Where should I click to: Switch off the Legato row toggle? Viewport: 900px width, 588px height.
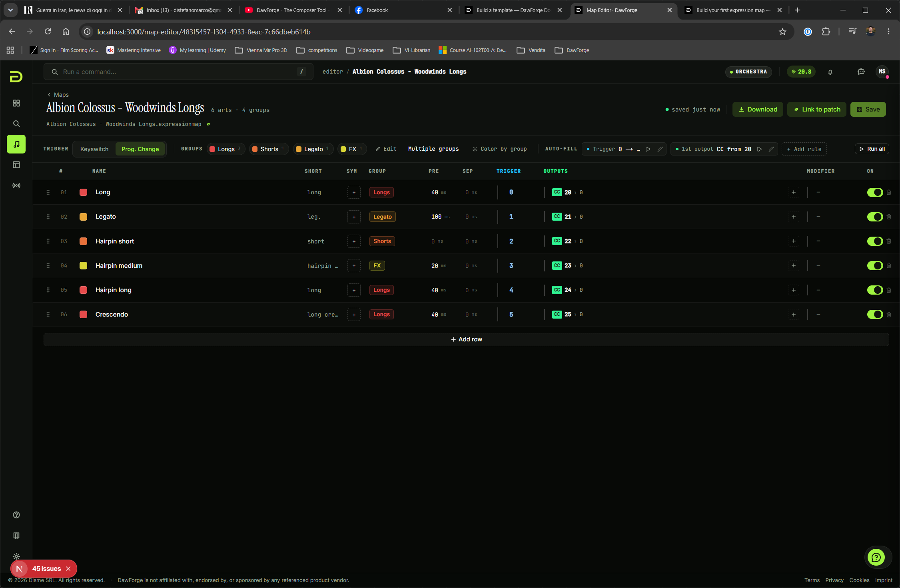tap(875, 217)
